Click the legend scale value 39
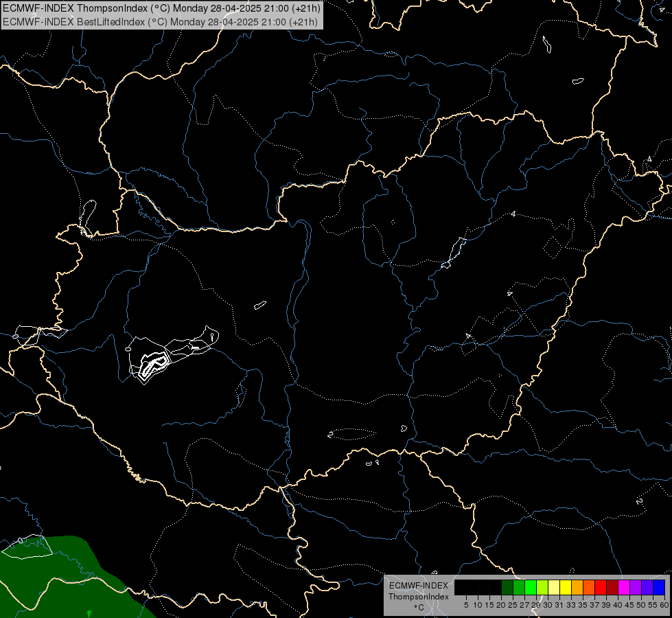 tap(606, 605)
